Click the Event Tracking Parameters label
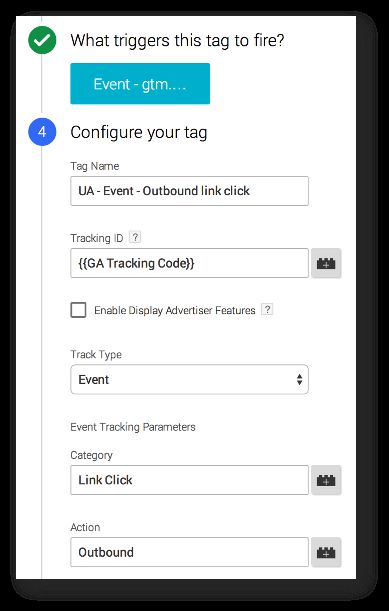 [x=133, y=427]
